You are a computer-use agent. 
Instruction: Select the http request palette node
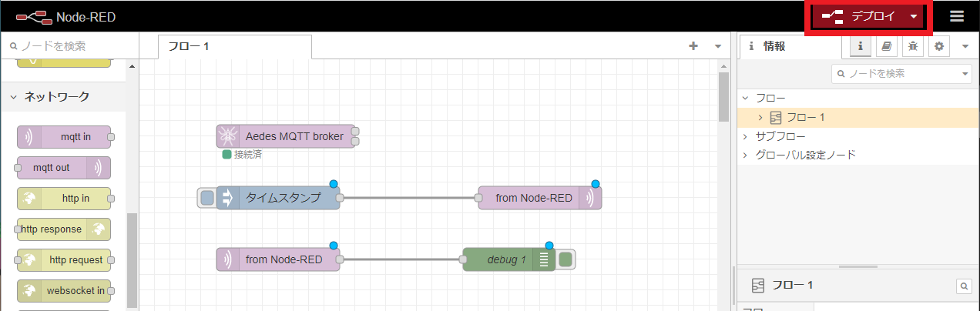(64, 260)
